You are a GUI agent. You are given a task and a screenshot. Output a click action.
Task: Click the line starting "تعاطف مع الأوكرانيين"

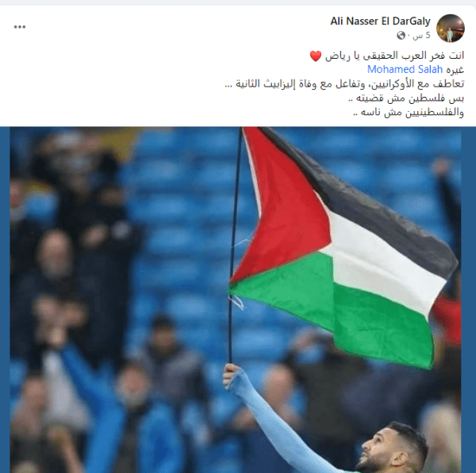click(x=344, y=84)
